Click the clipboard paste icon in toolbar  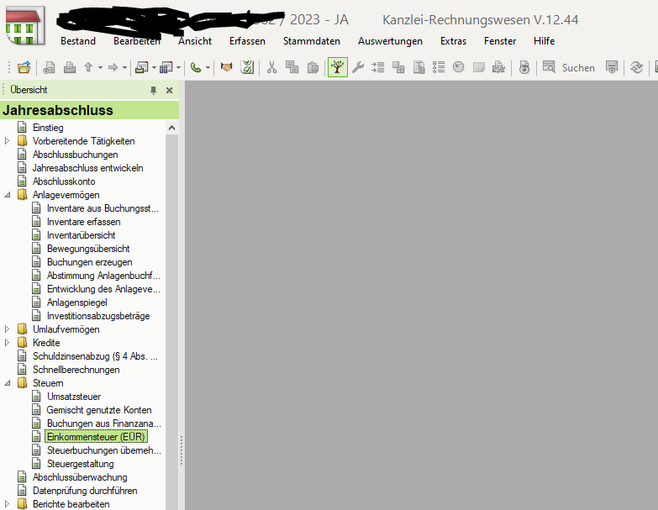click(x=313, y=67)
